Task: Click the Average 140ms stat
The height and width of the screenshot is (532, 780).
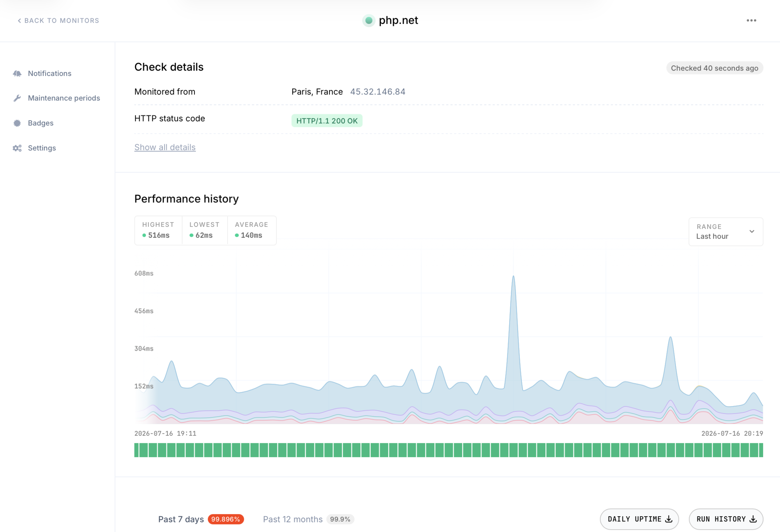Action: click(252, 230)
